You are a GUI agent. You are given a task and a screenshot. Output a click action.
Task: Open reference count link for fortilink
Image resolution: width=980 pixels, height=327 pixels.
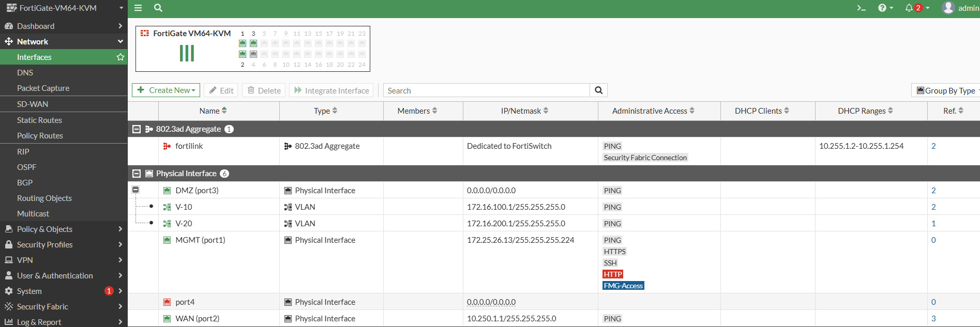point(933,146)
